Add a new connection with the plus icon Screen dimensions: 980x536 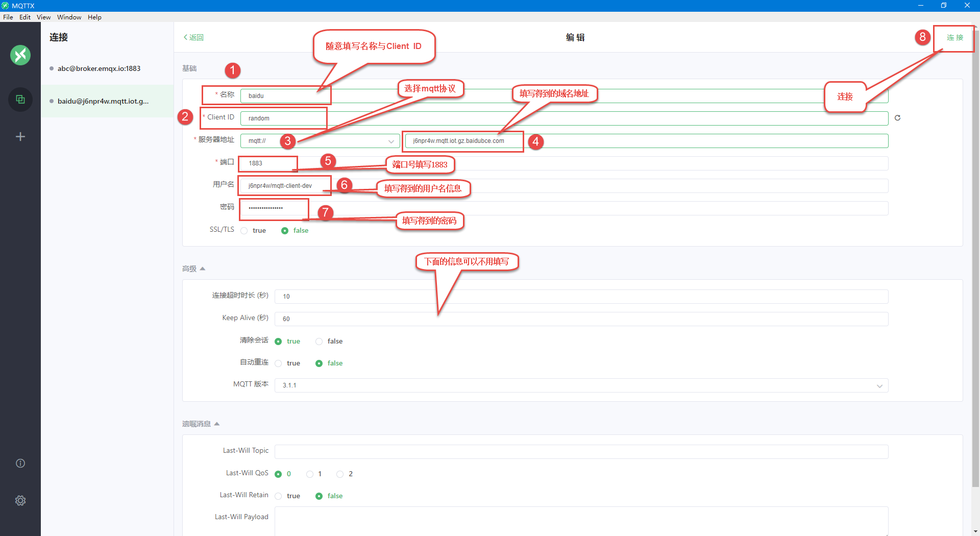tap(20, 136)
